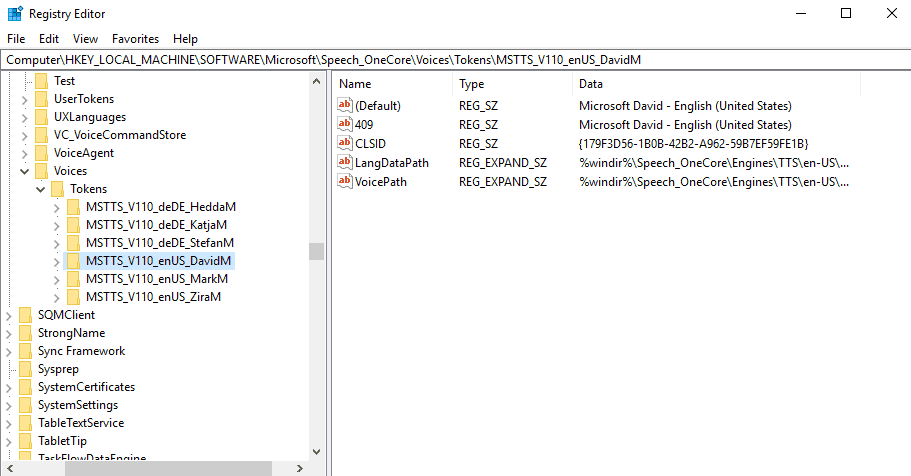Click the MSTTS_V110_deDE_KatjaM folder icon
The width and height of the screenshot is (911, 476).
73,225
